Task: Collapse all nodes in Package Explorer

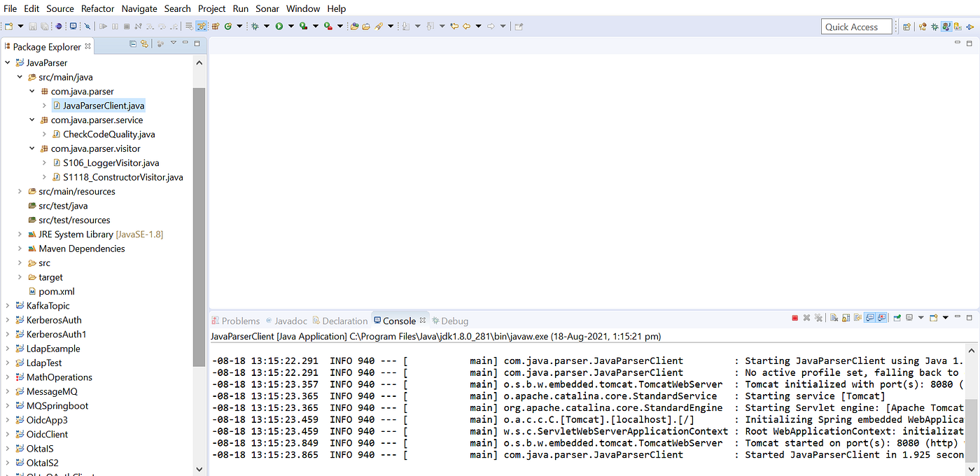Action: coord(132,43)
